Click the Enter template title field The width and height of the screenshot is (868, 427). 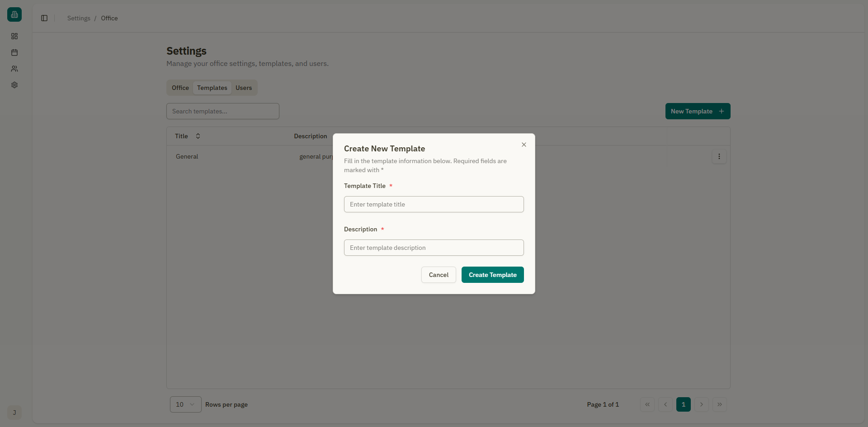point(434,204)
